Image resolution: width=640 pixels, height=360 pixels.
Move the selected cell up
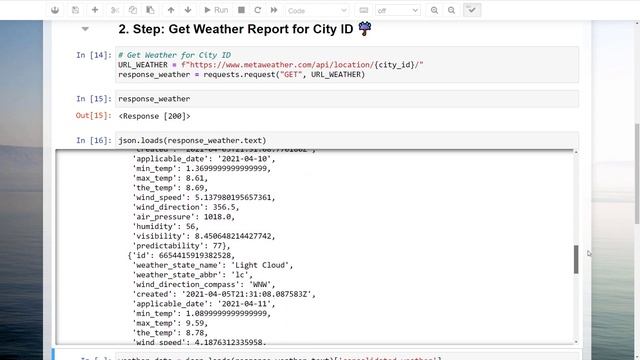click(x=171, y=10)
